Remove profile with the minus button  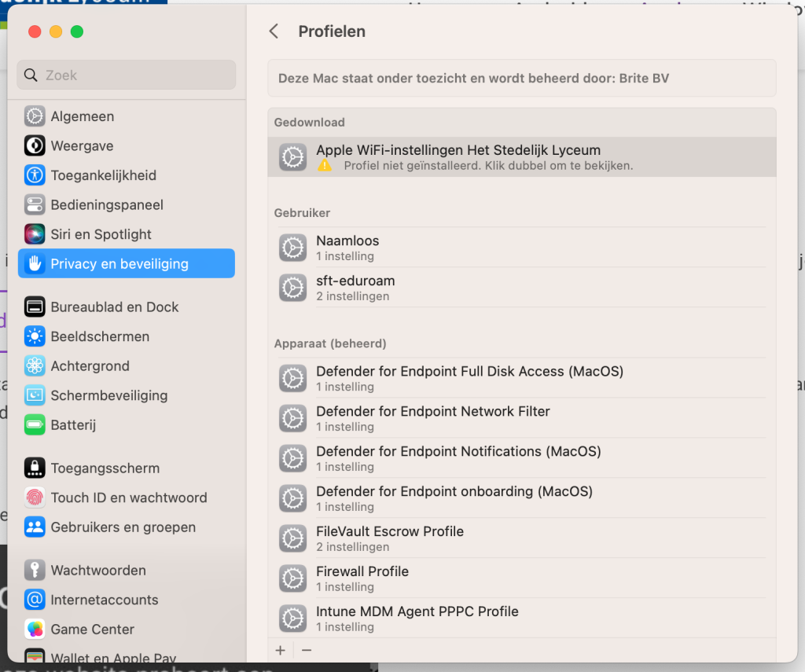(x=307, y=650)
